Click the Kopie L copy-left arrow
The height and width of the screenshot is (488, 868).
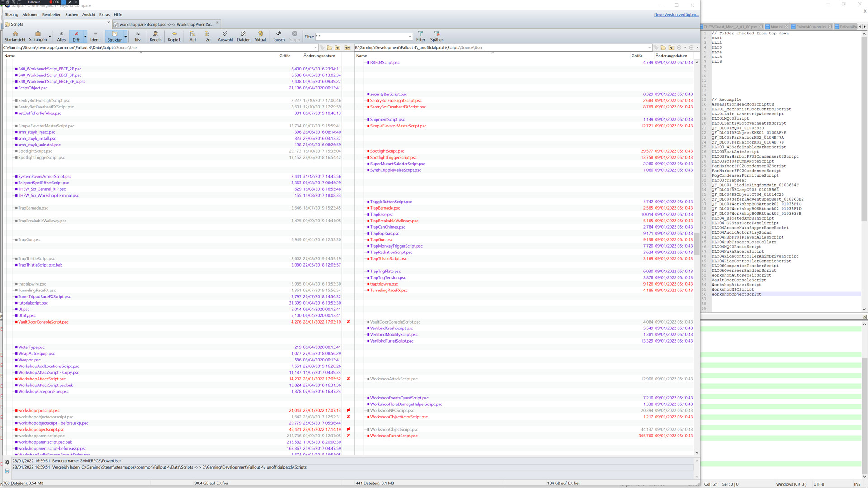[174, 34]
